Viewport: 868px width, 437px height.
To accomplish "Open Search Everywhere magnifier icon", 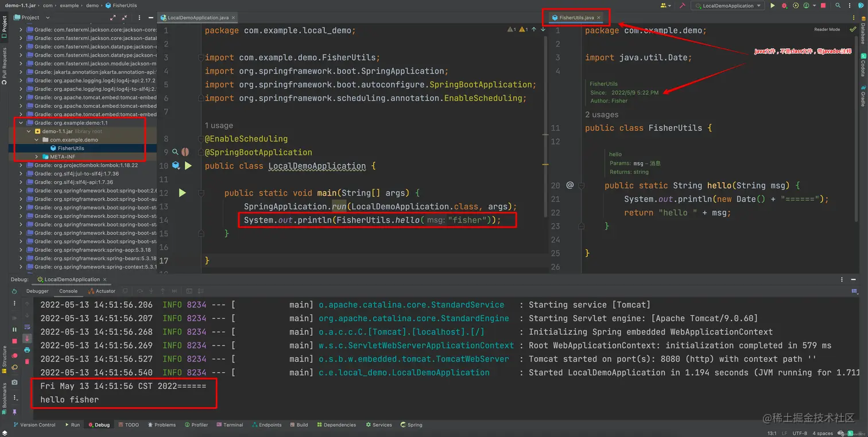I will 838,6.
